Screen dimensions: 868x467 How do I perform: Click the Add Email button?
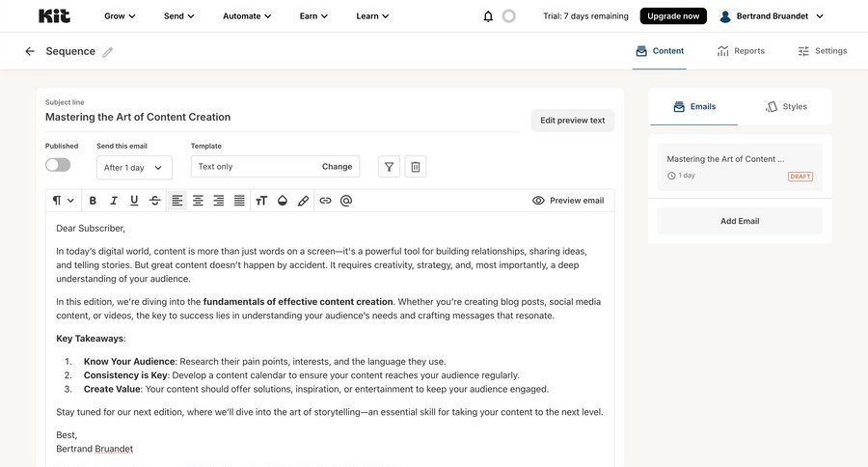740,221
